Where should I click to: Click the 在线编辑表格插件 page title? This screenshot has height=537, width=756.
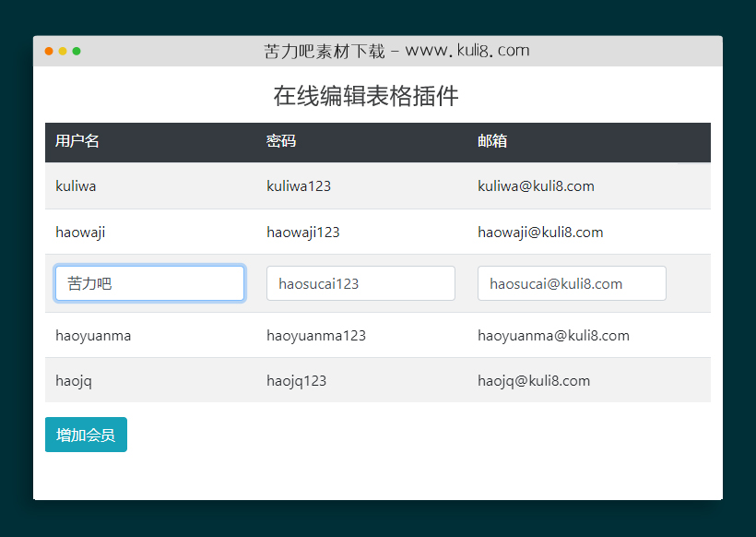[x=365, y=96]
